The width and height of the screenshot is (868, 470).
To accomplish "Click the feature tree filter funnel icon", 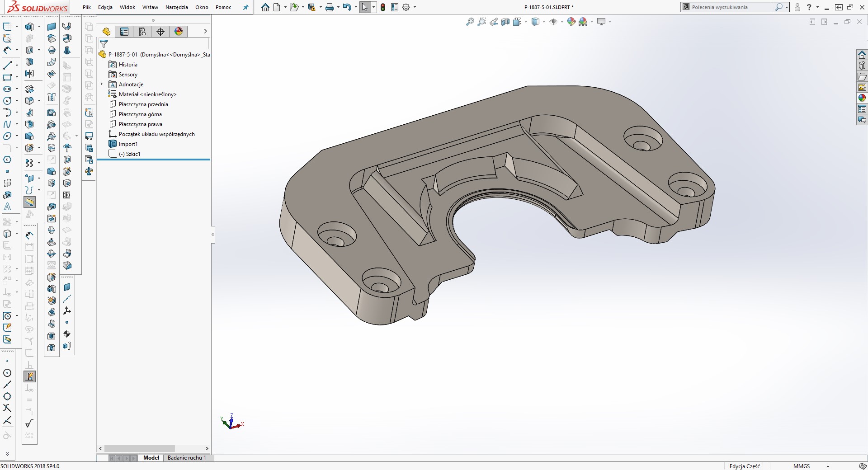I will (x=104, y=44).
